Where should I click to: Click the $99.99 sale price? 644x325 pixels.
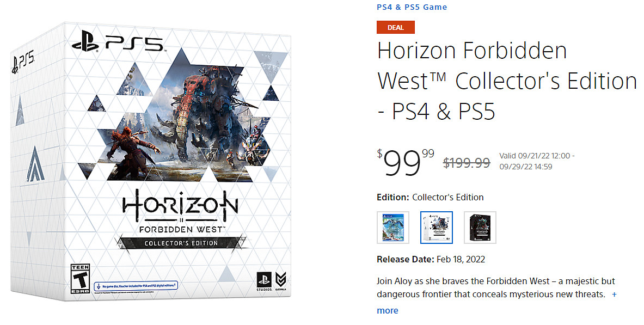(x=406, y=161)
